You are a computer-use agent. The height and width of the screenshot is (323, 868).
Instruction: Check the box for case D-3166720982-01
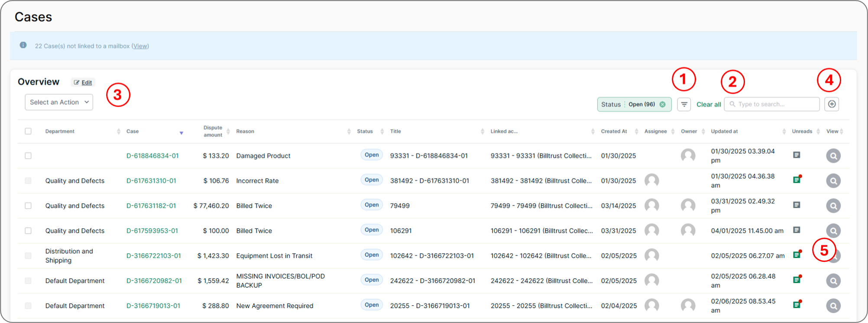coord(28,281)
